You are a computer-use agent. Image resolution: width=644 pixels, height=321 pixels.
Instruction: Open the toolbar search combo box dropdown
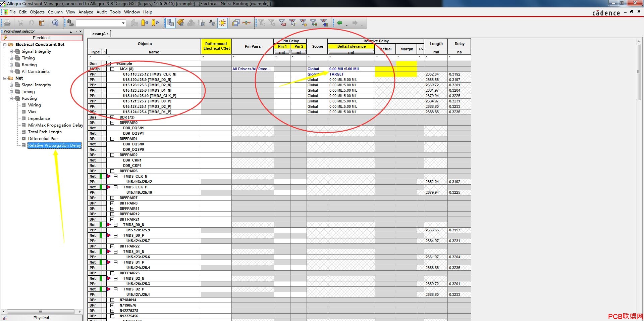(x=123, y=23)
